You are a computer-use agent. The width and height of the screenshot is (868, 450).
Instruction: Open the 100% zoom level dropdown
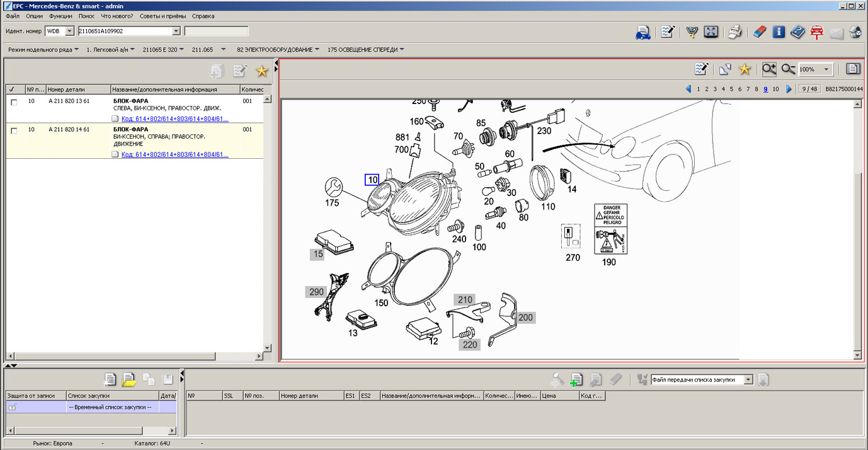[x=826, y=69]
